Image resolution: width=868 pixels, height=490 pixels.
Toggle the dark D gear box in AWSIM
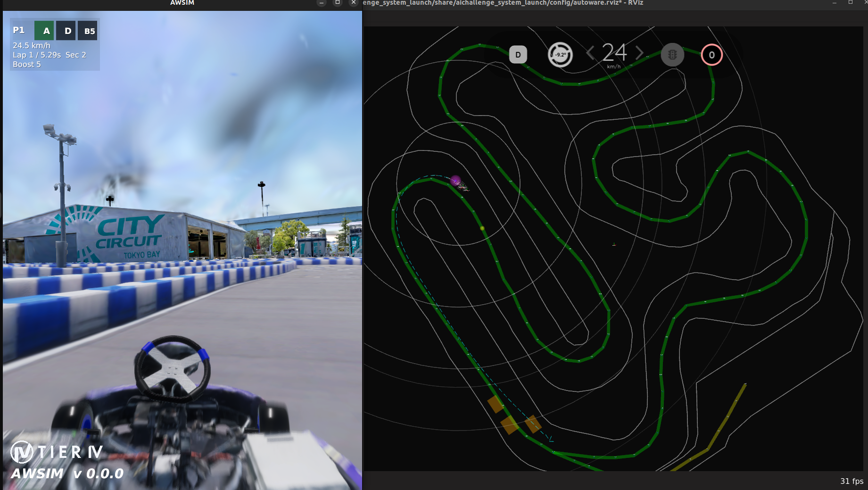pos(67,31)
